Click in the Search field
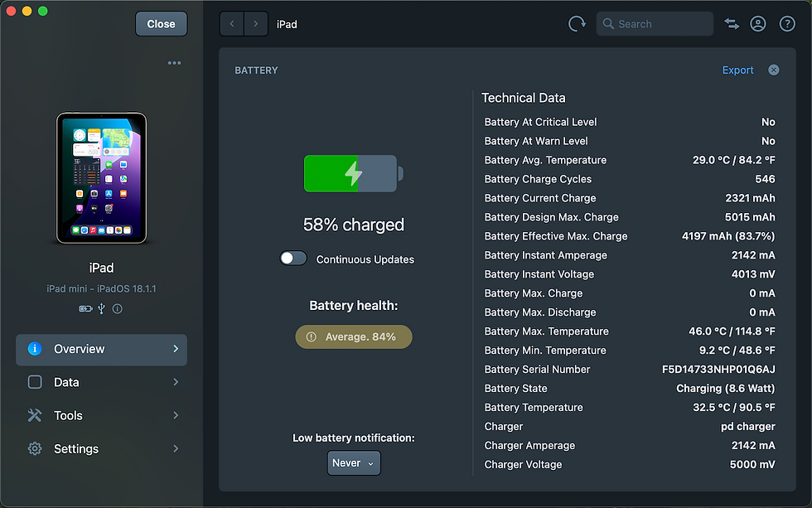Screen dimensions: 812x508 coord(655,24)
